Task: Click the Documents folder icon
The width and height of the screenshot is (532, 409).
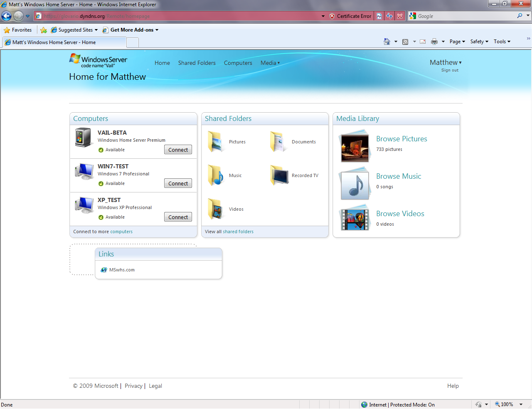Action: [278, 142]
